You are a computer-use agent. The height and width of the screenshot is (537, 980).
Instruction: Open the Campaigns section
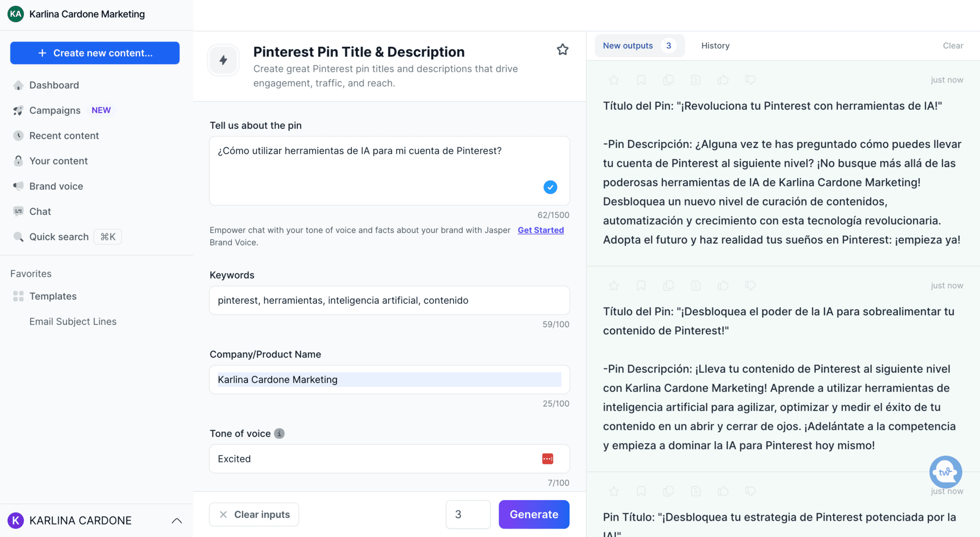coord(54,110)
